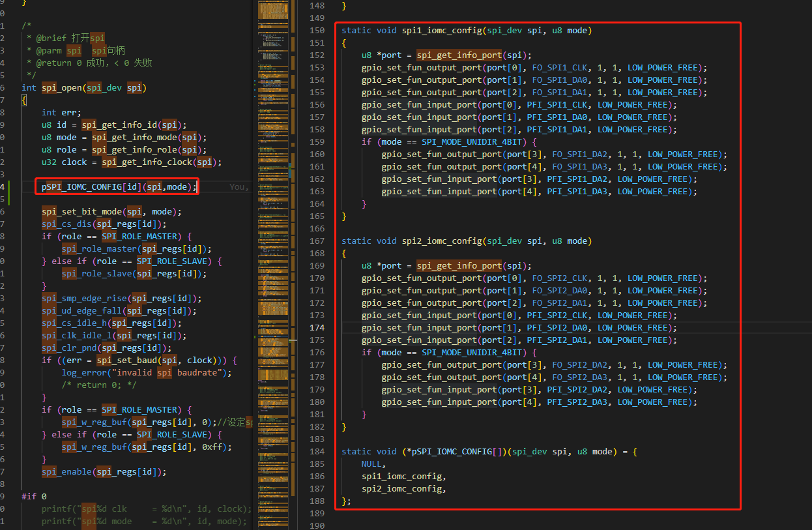Image resolution: width=812 pixels, height=530 pixels.
Task: Click spi_smp_edge_rise in the left editor
Action: point(84,298)
